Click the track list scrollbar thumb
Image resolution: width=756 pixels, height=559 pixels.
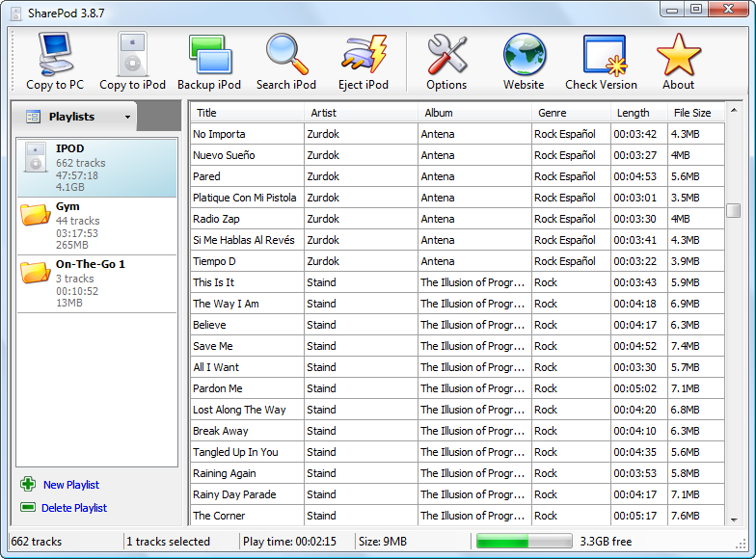tap(734, 210)
